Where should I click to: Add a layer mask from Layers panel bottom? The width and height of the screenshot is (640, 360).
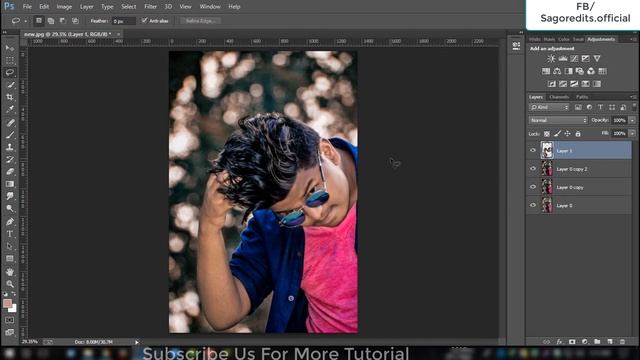point(572,342)
